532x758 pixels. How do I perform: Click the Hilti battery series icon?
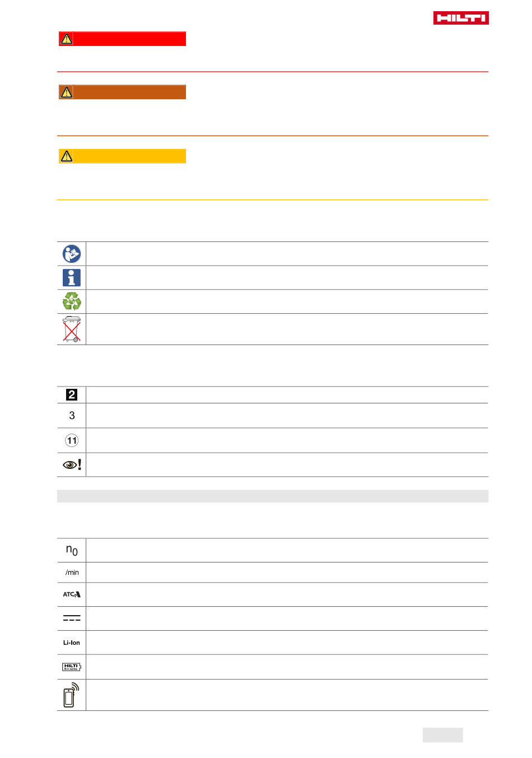point(72,667)
